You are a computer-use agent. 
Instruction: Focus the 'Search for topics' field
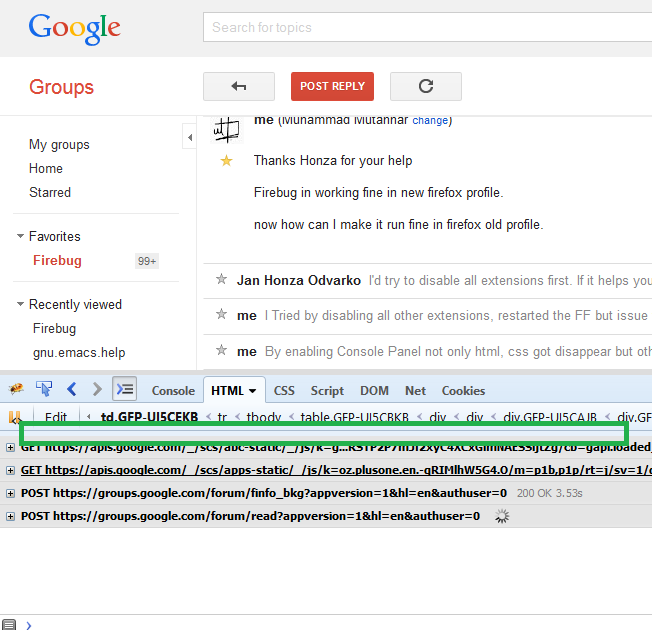click(x=427, y=27)
